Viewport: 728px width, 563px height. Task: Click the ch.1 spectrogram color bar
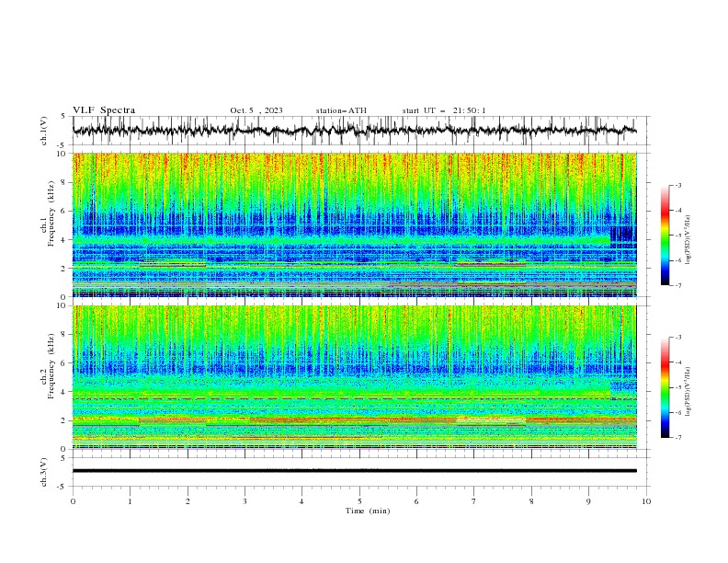665,235
